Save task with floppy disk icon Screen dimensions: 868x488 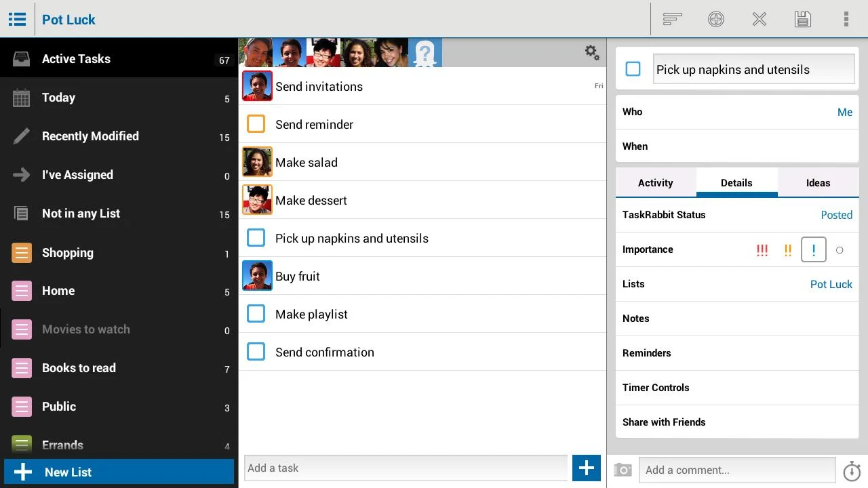803,19
